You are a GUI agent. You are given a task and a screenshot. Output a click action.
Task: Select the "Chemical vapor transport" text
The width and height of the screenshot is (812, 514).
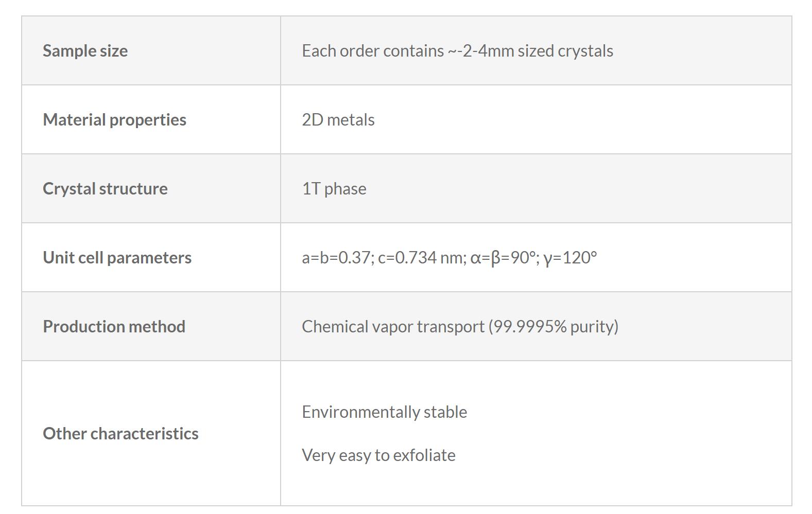393,327
